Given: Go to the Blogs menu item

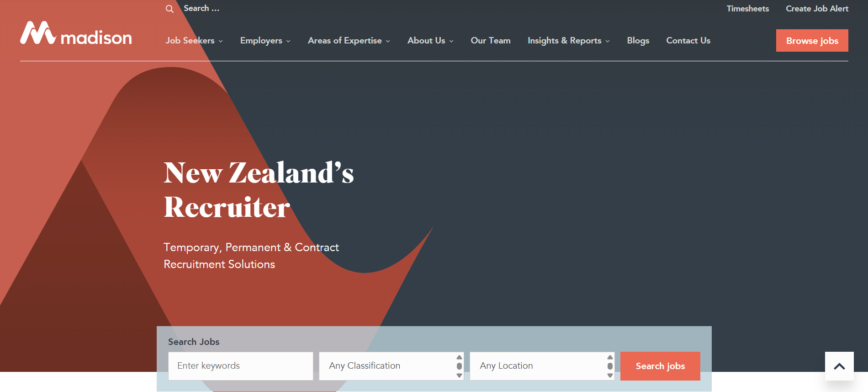Looking at the screenshot, I should 638,41.
